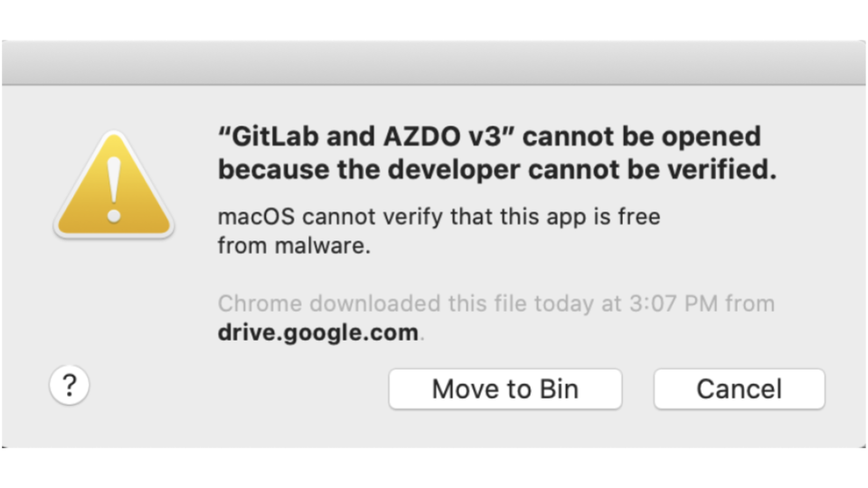The image size is (868, 488).
Task: Click the "Chrome downloaded this file" info line
Action: [496, 304]
